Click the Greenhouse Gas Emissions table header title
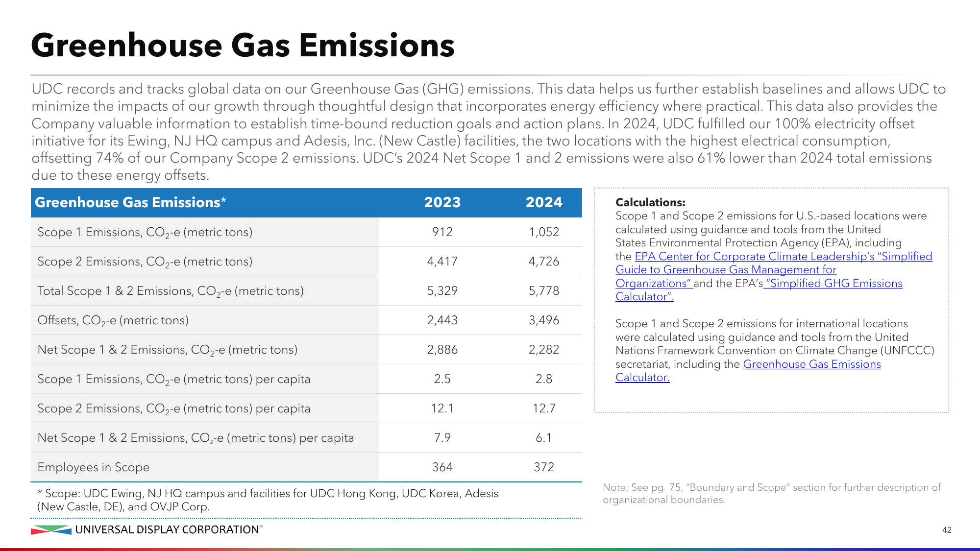980x551 pixels. [x=130, y=202]
